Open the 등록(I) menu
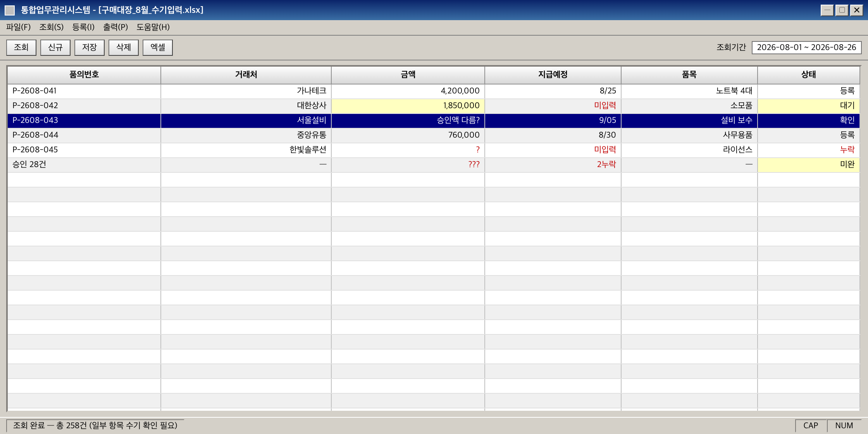 83,27
